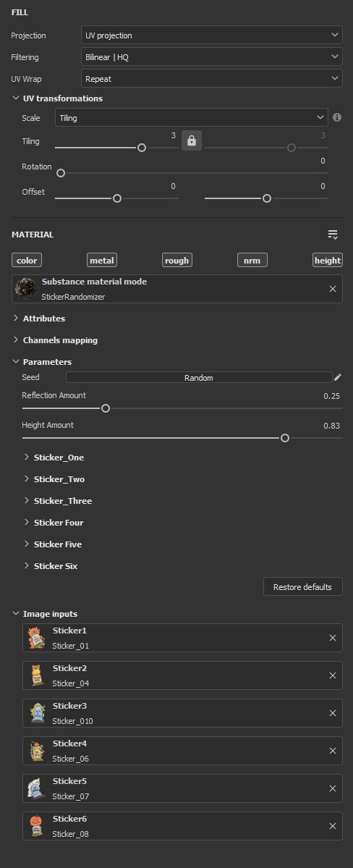Click the Scale info icon
This screenshot has height=868, width=353.
pyautogui.click(x=337, y=117)
